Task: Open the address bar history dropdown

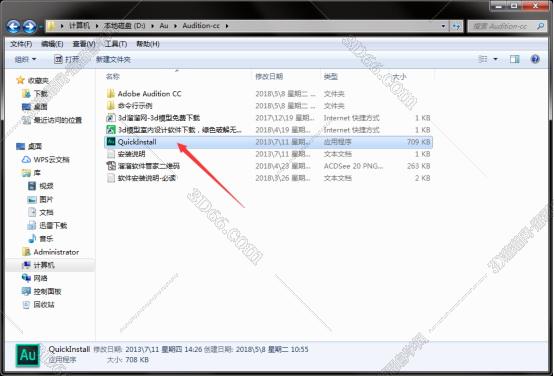Action: click(x=443, y=26)
